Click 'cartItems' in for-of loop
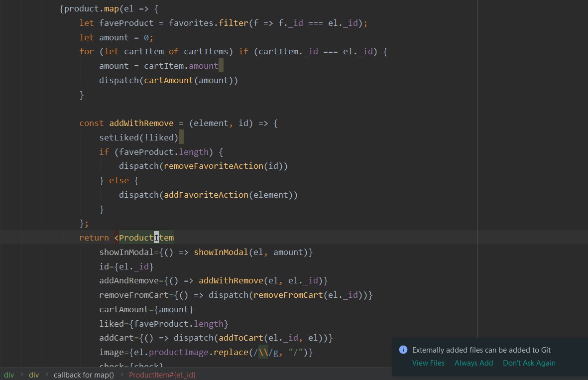Screen dimensions: 588x380 [x=206, y=51]
